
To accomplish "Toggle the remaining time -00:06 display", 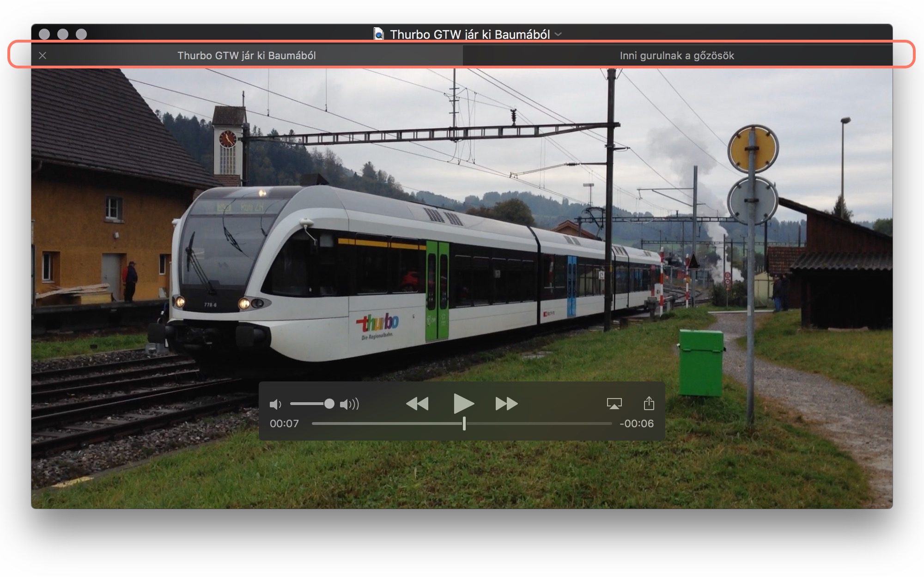I will coord(637,424).
